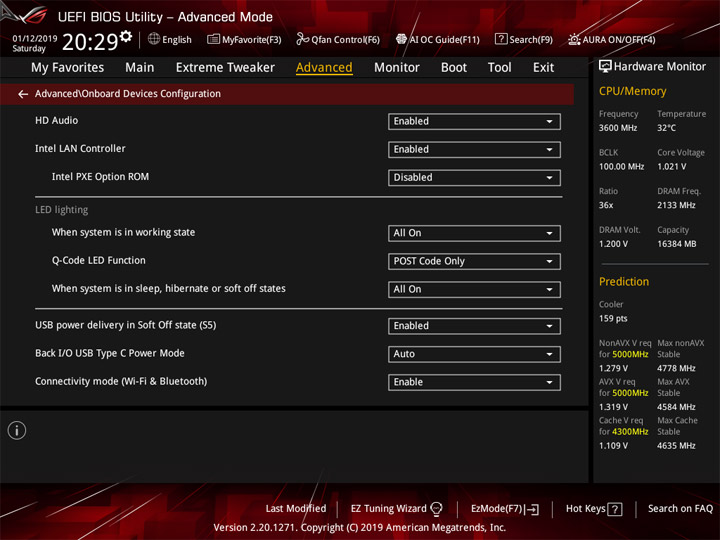Image resolution: width=720 pixels, height=540 pixels.
Task: Open Back I/O USB Type C Power Mode dropdown
Action: pyautogui.click(x=474, y=354)
